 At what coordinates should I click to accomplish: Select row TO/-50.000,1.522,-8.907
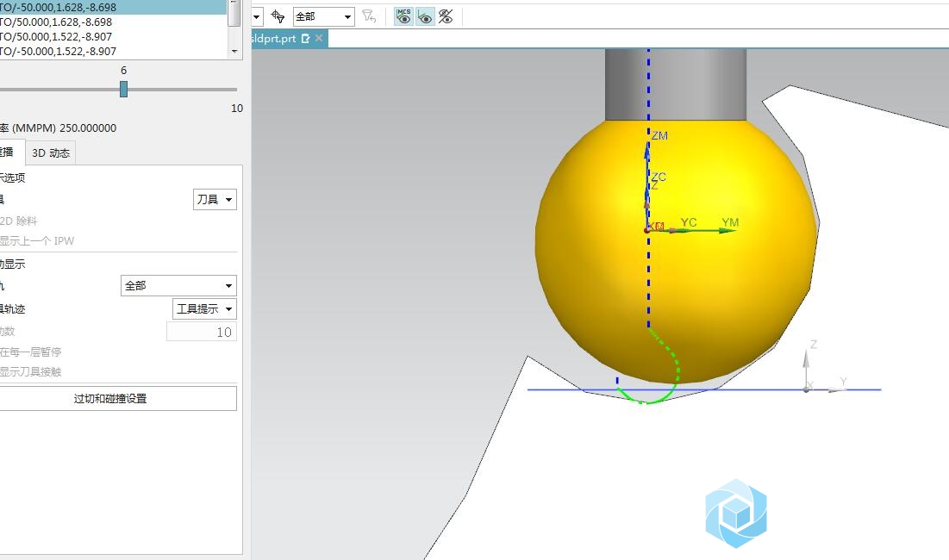(x=113, y=52)
